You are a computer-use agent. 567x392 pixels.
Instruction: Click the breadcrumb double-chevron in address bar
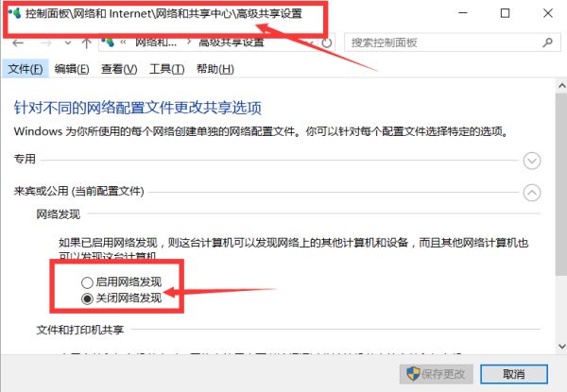(x=123, y=43)
